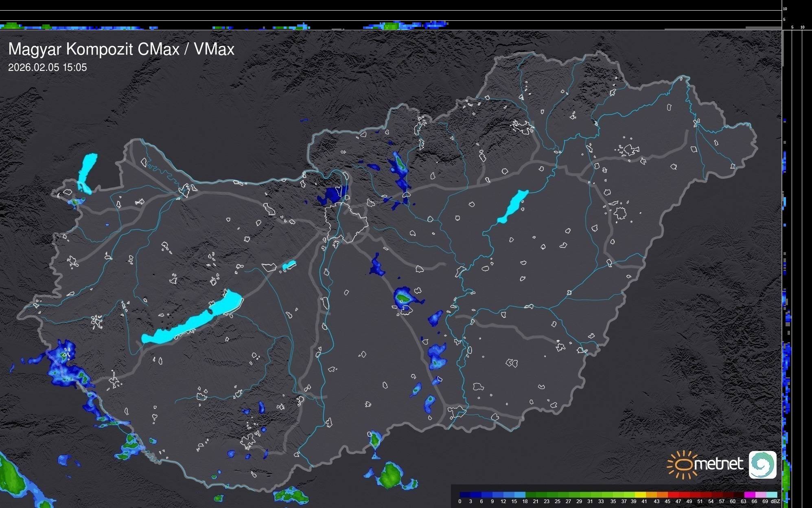Click the Magyar Kompozit CMax / VMax title
This screenshot has height=508, width=812.
[121, 49]
